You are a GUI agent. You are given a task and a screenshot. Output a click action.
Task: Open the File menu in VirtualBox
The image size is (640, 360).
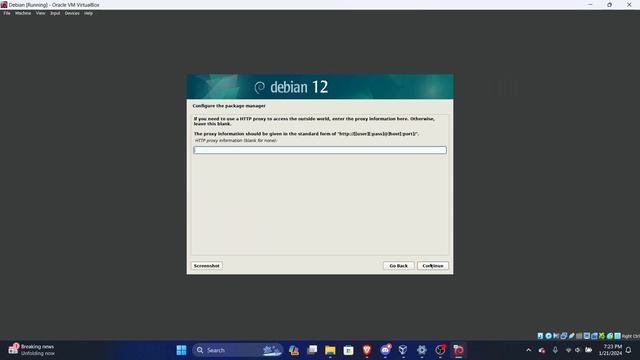(7, 13)
